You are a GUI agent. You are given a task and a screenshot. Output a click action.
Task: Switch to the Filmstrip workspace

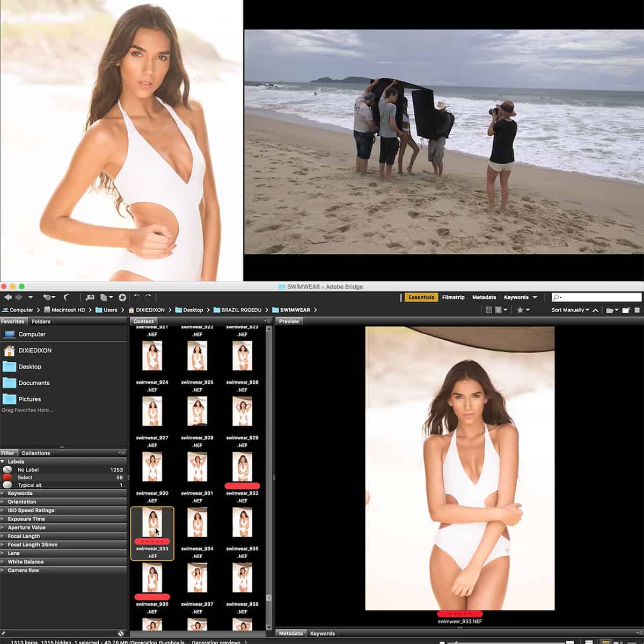click(452, 297)
